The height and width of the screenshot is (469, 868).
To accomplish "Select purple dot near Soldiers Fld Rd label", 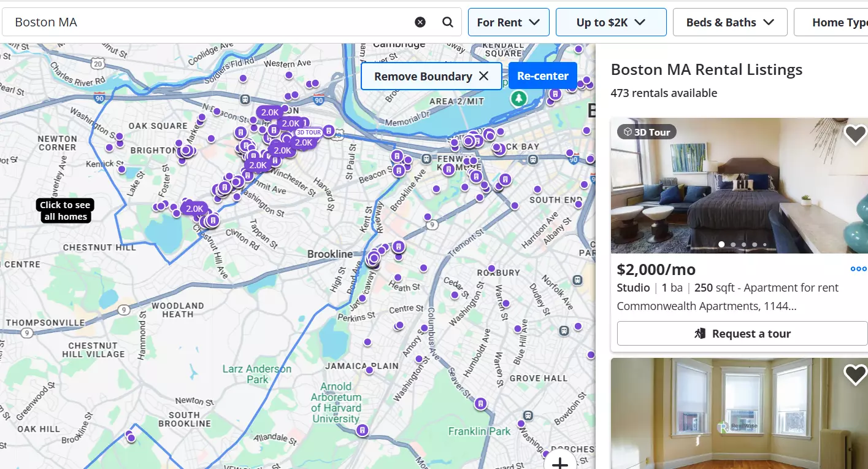I will click(x=243, y=78).
